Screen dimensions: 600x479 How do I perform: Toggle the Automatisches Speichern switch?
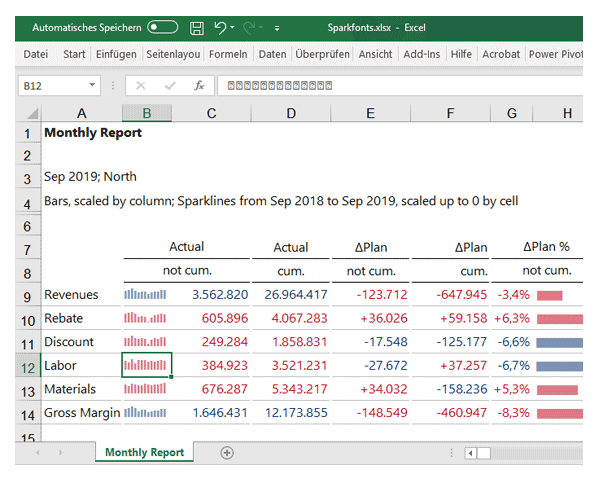[x=162, y=27]
